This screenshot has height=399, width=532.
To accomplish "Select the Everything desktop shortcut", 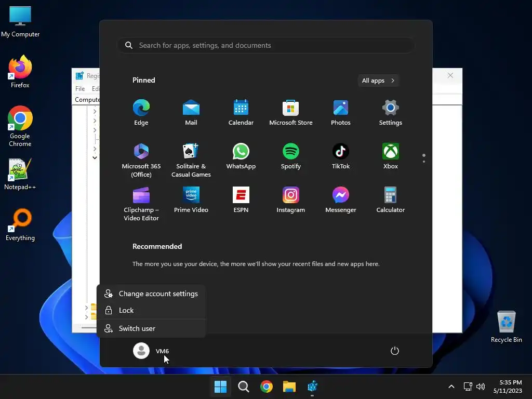I will pyautogui.click(x=20, y=224).
